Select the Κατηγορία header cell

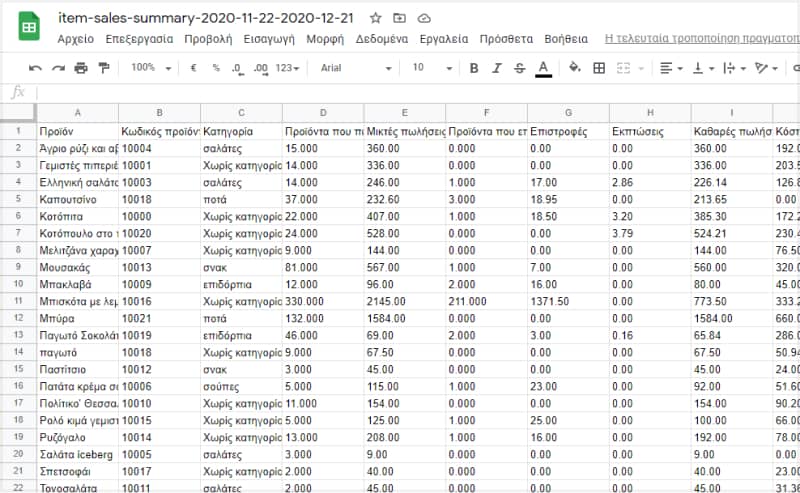pos(241,132)
